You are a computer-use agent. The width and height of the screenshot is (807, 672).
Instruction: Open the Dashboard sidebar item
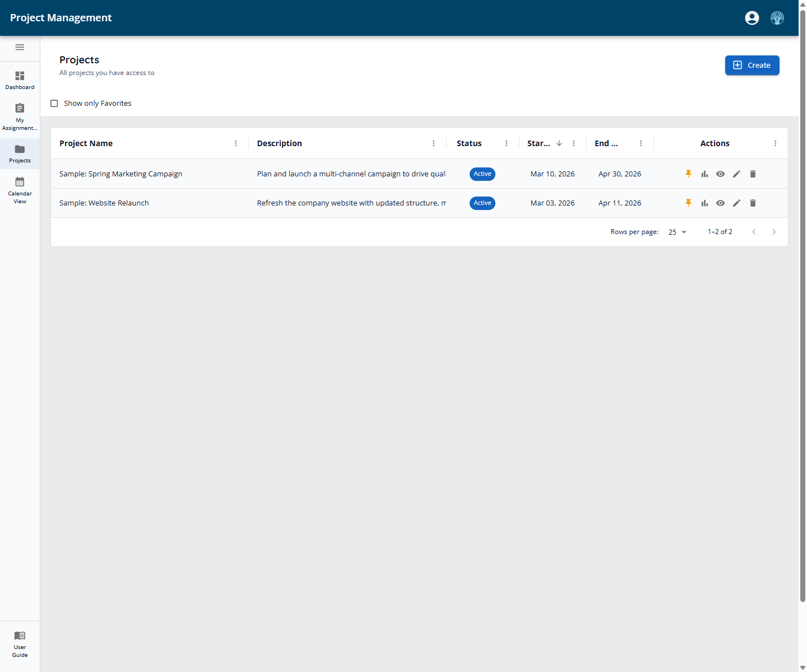[x=20, y=80]
